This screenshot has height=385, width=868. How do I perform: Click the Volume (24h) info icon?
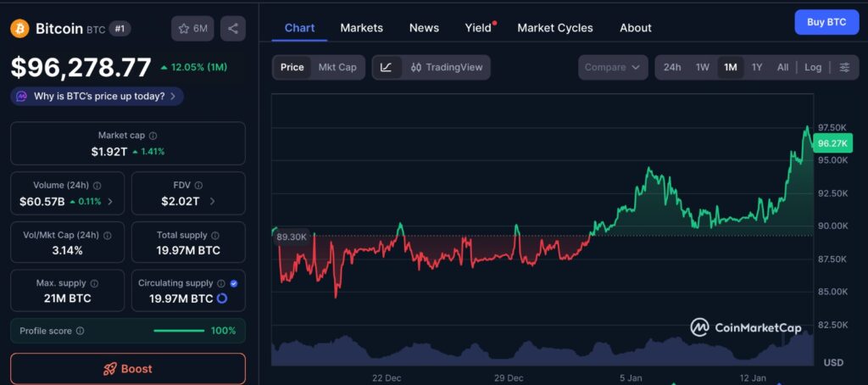[x=97, y=186]
